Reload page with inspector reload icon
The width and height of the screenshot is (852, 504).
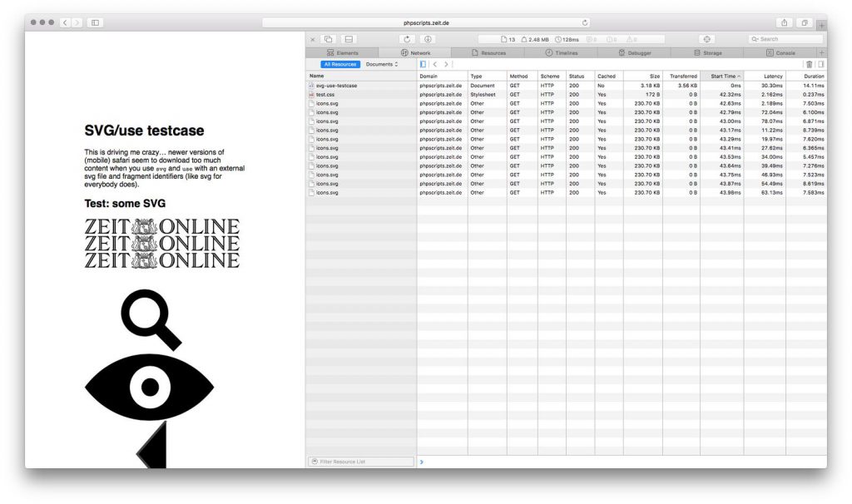[406, 39]
